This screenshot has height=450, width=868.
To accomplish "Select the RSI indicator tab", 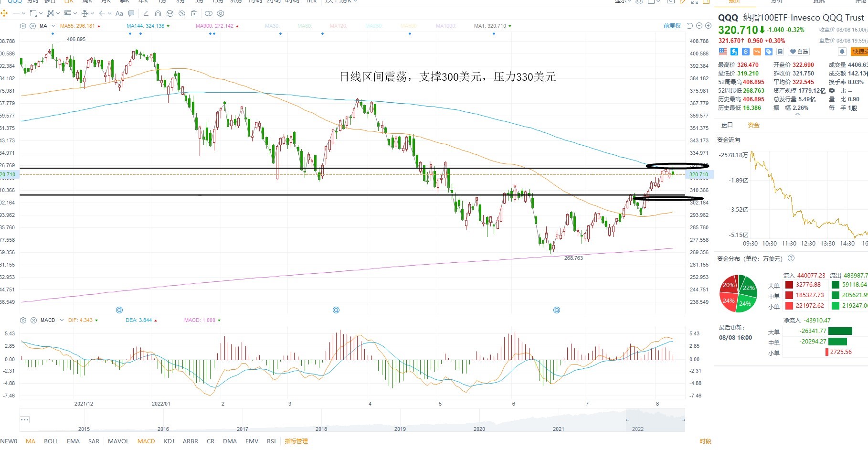I will tap(271, 441).
